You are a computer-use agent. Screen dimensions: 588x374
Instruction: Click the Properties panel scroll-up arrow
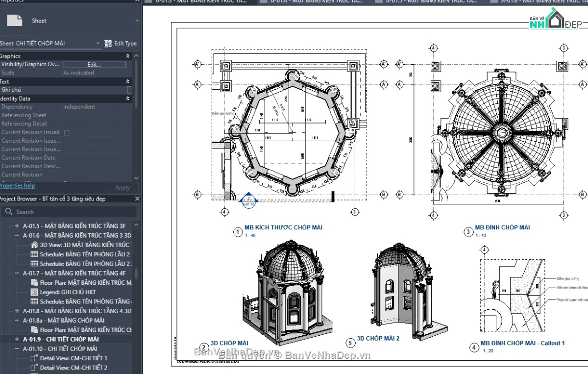(136, 56)
